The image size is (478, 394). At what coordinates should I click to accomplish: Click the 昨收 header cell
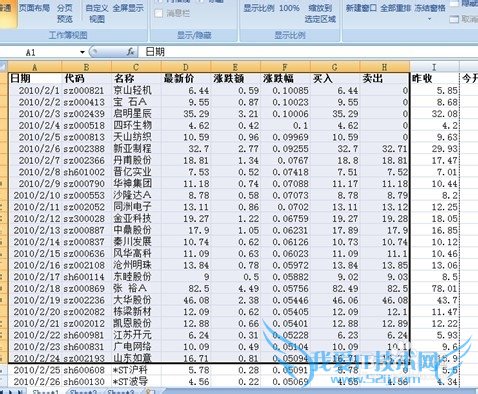pos(434,78)
